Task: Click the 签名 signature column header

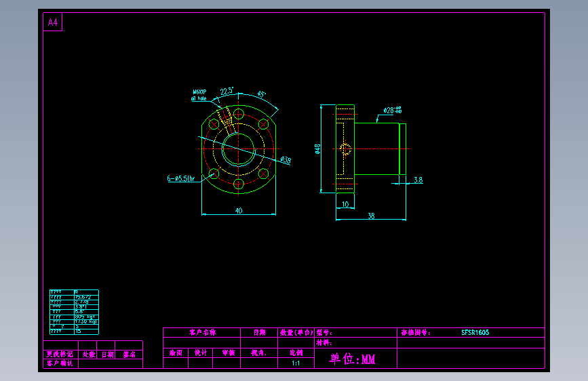Action: click(x=130, y=355)
